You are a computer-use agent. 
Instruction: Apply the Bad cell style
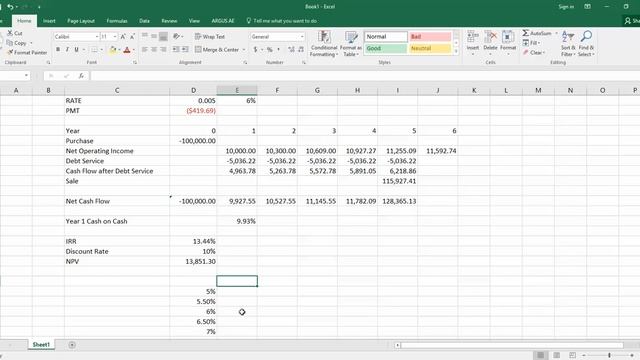pyautogui.click(x=430, y=37)
